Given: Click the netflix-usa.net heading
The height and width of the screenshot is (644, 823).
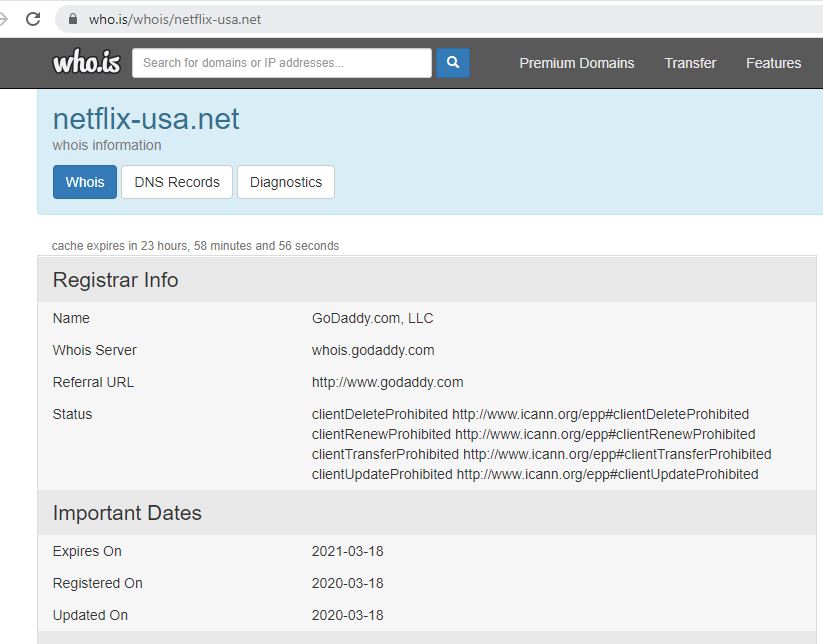Looking at the screenshot, I should 146,119.
